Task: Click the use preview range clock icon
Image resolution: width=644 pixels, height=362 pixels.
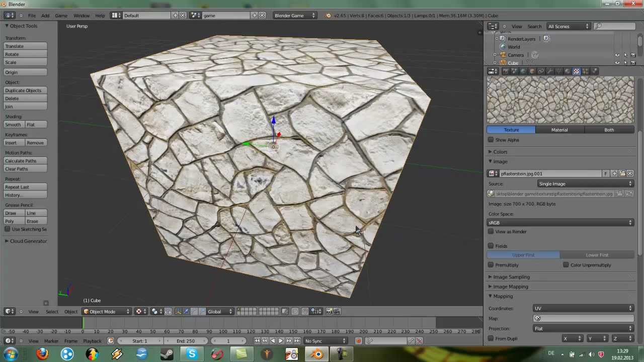Action: tap(111, 341)
